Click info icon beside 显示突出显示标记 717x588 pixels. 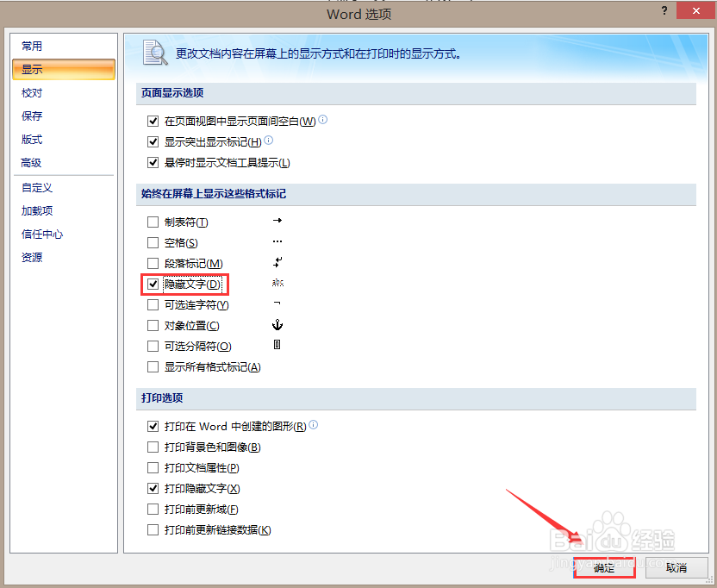point(268,140)
